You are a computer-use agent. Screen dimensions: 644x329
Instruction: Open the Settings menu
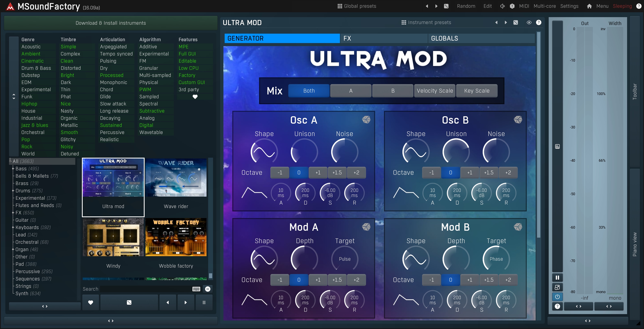(569, 6)
